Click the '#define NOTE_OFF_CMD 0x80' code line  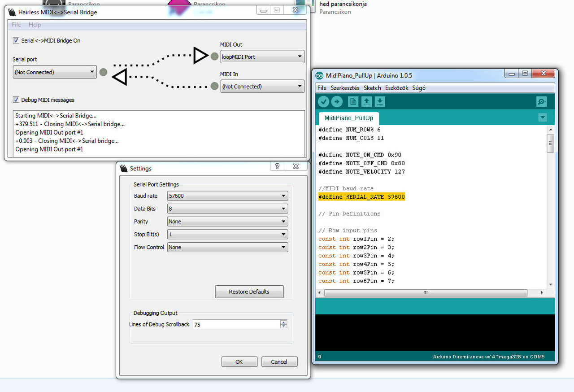pyautogui.click(x=361, y=163)
